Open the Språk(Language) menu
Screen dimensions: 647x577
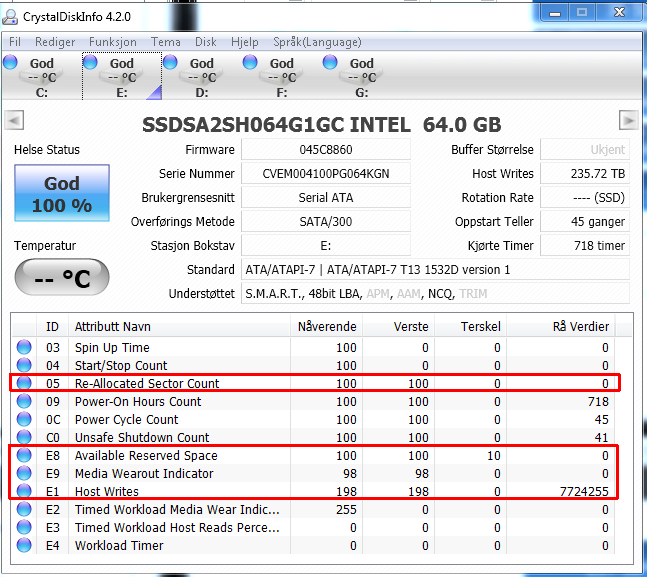point(317,42)
